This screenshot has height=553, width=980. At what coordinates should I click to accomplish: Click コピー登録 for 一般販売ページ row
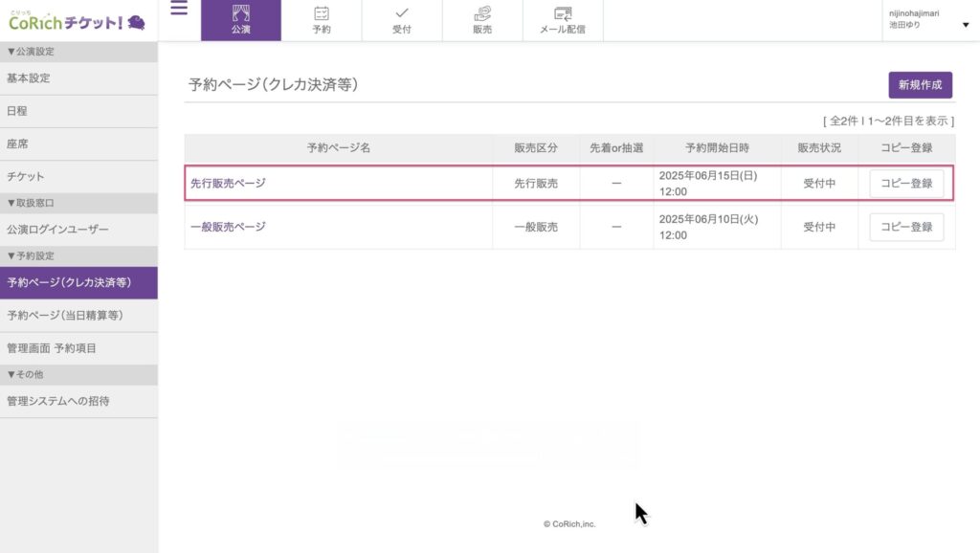click(x=906, y=228)
